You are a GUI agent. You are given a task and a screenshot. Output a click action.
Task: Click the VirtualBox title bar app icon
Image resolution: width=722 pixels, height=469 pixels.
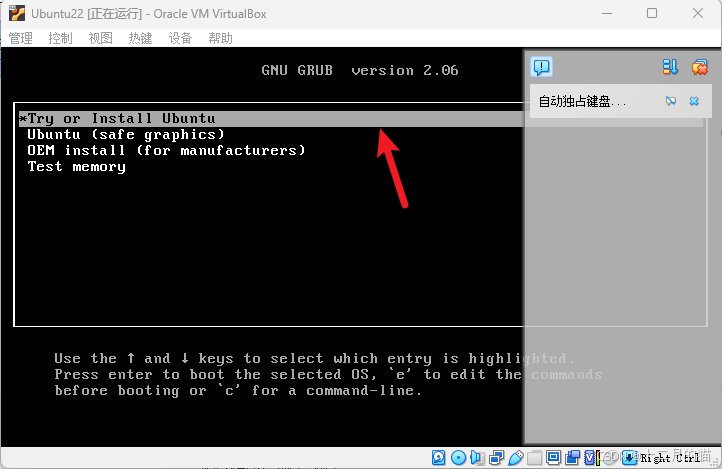[x=17, y=13]
